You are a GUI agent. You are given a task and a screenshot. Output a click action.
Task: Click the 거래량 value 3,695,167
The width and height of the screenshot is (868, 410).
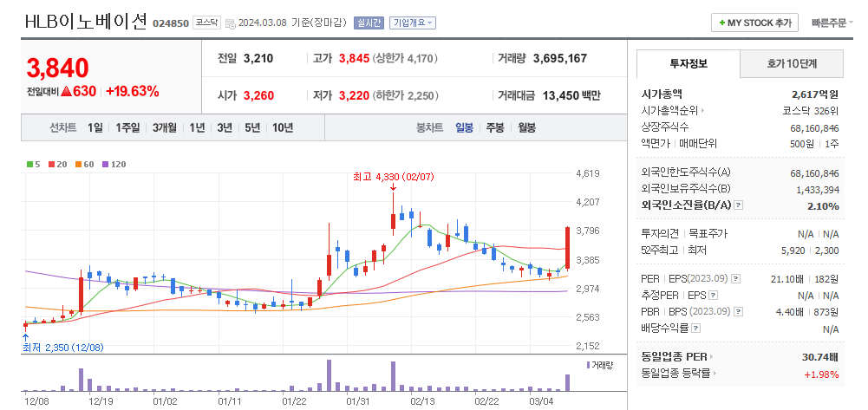(x=559, y=58)
